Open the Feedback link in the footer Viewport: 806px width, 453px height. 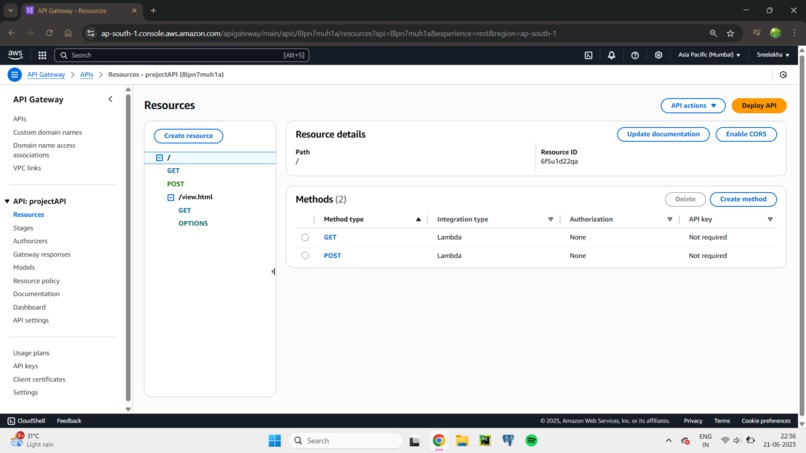point(69,421)
